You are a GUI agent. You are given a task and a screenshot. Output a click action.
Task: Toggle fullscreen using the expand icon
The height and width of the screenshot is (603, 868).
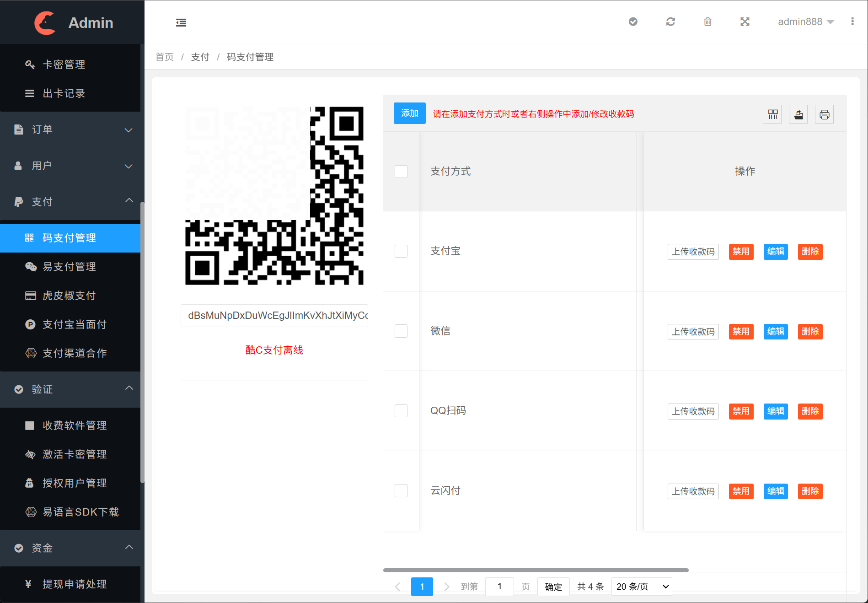coord(745,22)
